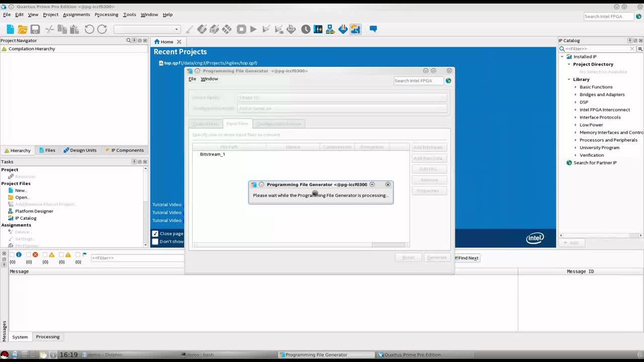Click the New File toolbar icon

tap(10, 29)
